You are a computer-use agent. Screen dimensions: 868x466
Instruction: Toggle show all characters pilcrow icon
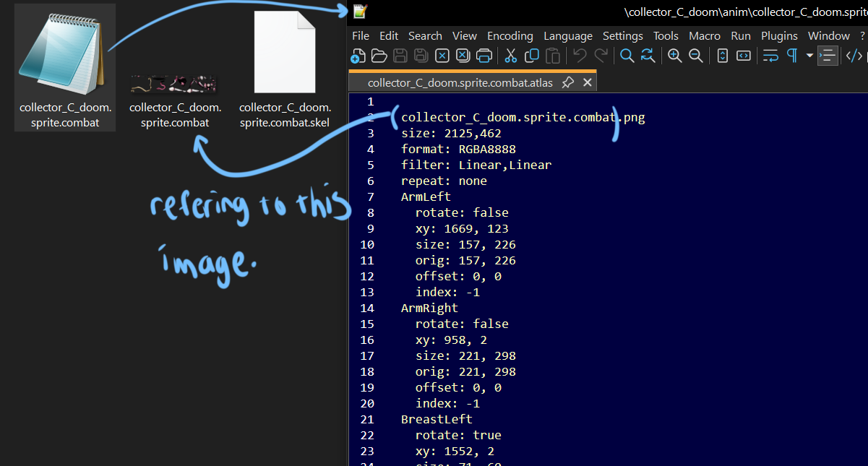pos(791,56)
